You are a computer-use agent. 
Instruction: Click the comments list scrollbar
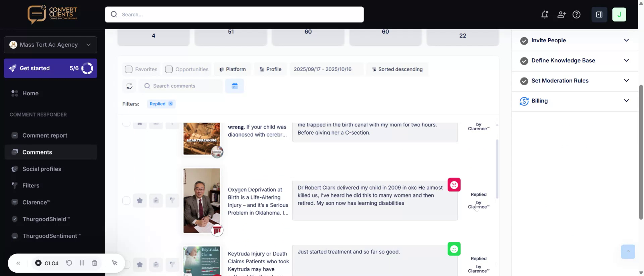(497, 169)
